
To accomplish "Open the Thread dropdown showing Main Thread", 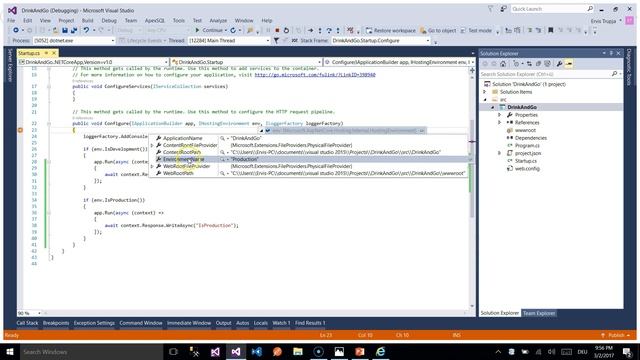I will click(x=229, y=40).
